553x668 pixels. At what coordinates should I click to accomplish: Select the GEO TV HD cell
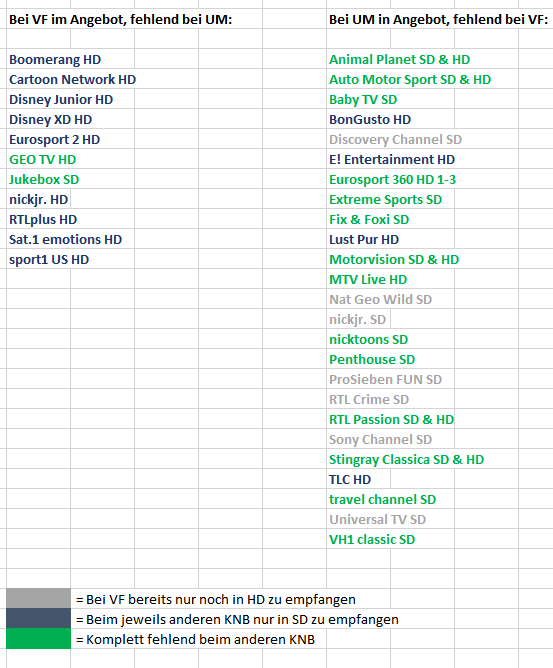click(x=43, y=160)
